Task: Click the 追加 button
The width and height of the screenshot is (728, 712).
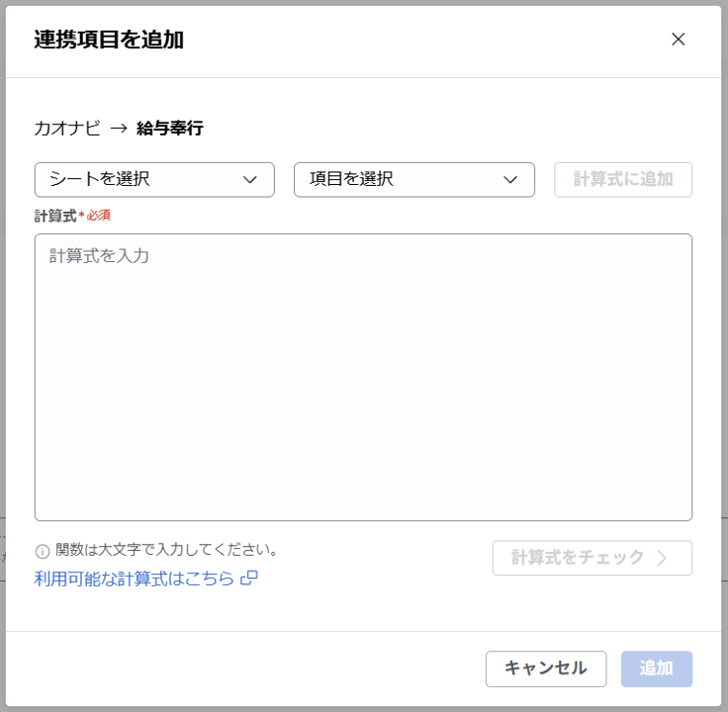Action: (x=657, y=668)
